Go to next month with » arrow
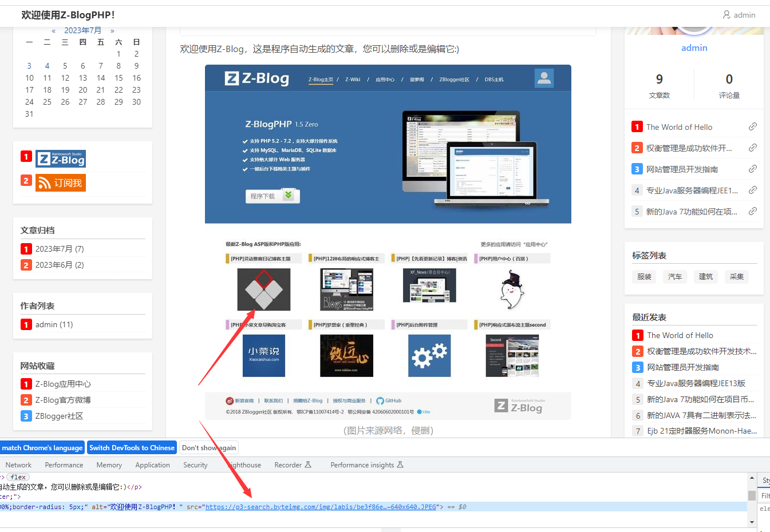Viewport: 770px width, 532px height. pyautogui.click(x=112, y=31)
